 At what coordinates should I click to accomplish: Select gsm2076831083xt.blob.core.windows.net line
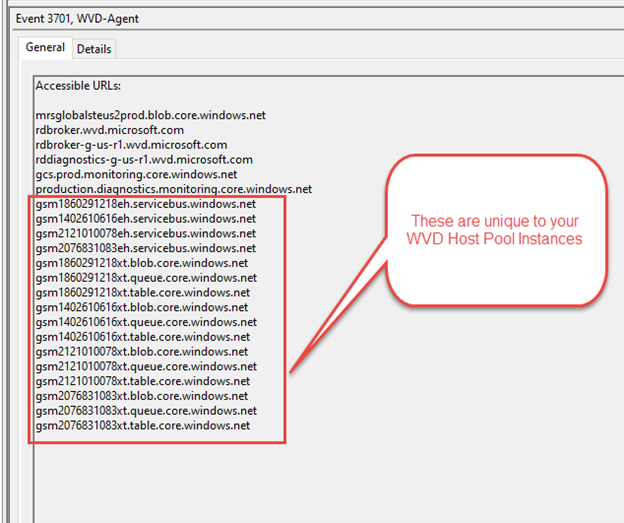[x=142, y=396]
